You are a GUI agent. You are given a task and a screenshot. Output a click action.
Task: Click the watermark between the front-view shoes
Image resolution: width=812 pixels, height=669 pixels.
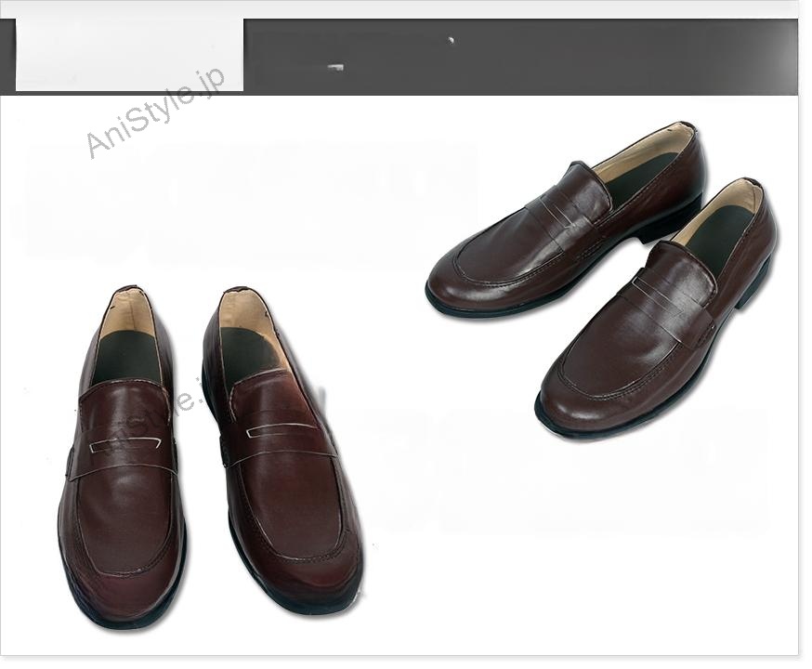(x=184, y=400)
